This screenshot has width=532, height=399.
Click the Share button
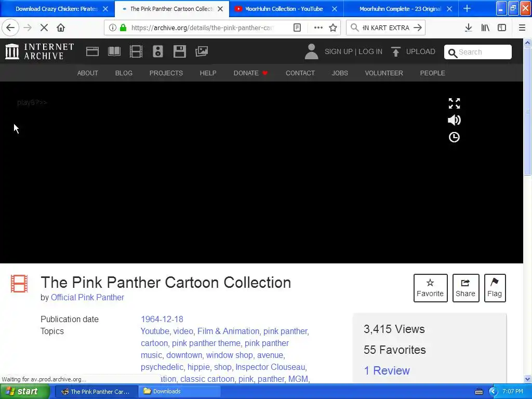[465, 288]
